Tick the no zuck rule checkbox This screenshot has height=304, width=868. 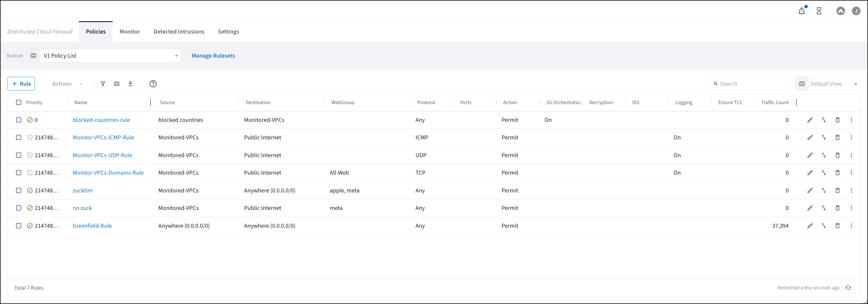19,208
